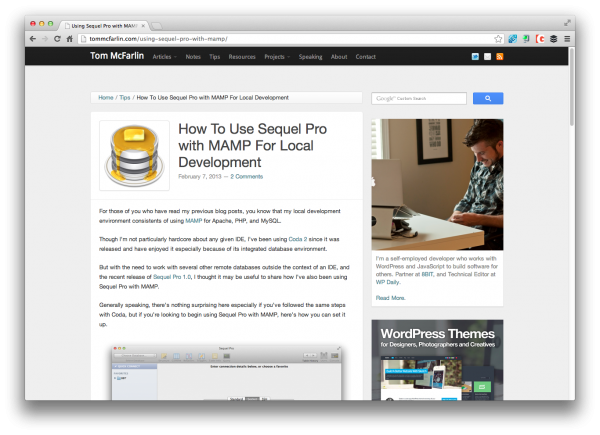Click the Google Custom Search field
The width and height of the screenshot is (600, 435).
[x=419, y=99]
